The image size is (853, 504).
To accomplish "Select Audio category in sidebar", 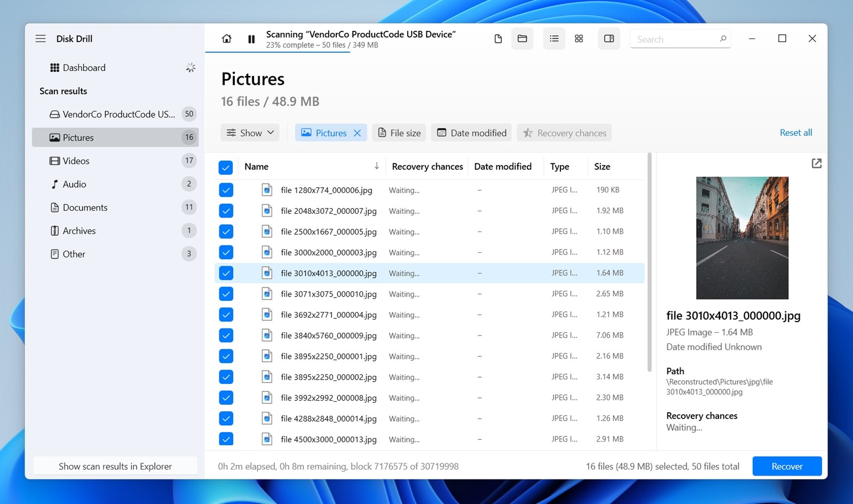I will point(115,184).
